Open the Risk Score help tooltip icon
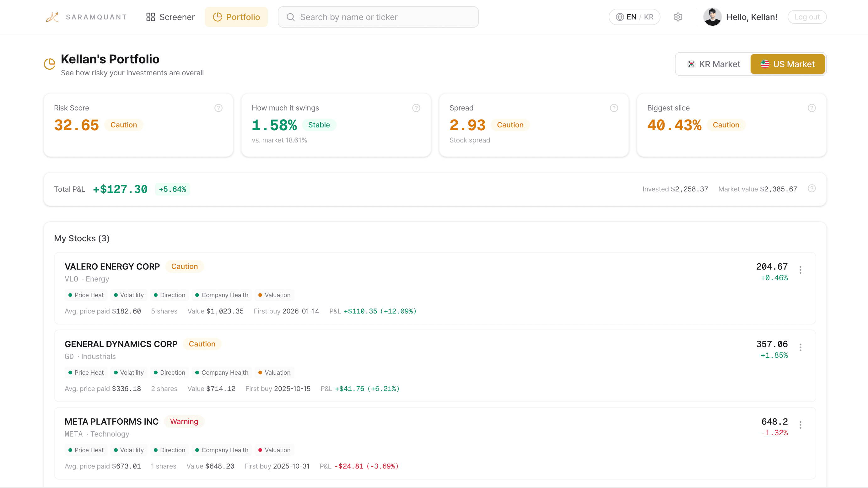868x488 pixels. 218,108
